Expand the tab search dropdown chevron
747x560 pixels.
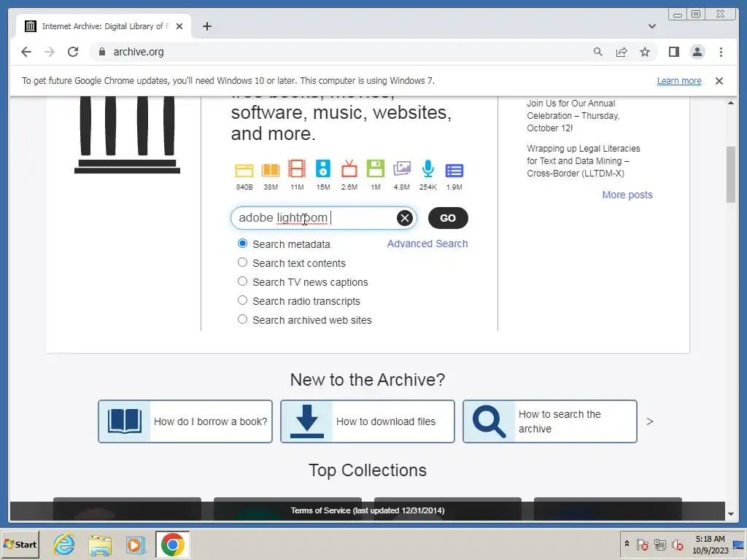(x=652, y=26)
